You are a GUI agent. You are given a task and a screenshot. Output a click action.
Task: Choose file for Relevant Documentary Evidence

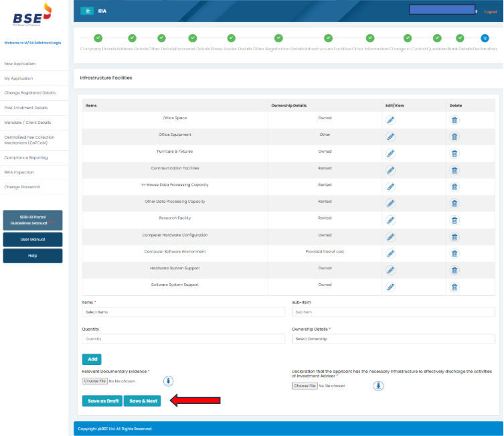(94, 381)
